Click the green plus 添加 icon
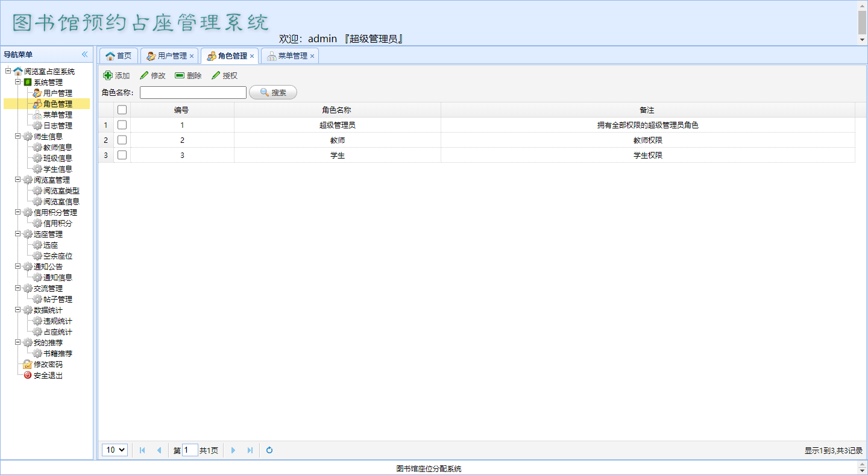This screenshot has width=868, height=475. [108, 75]
